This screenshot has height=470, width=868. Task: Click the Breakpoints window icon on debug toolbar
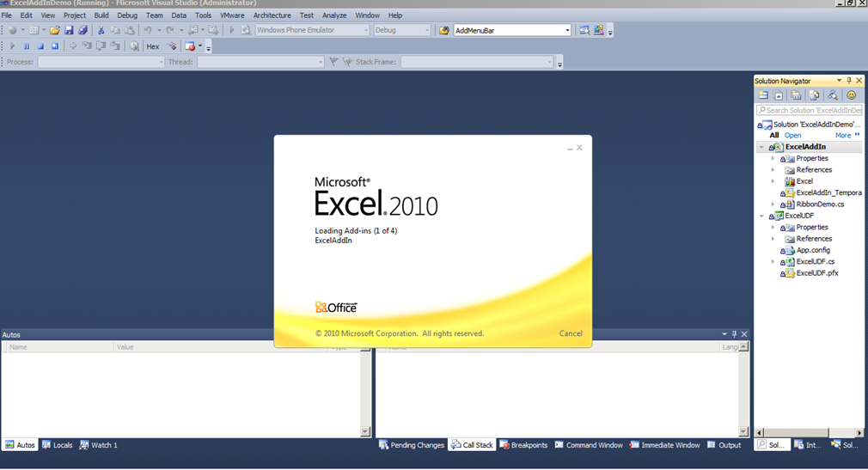pyautogui.click(x=190, y=46)
